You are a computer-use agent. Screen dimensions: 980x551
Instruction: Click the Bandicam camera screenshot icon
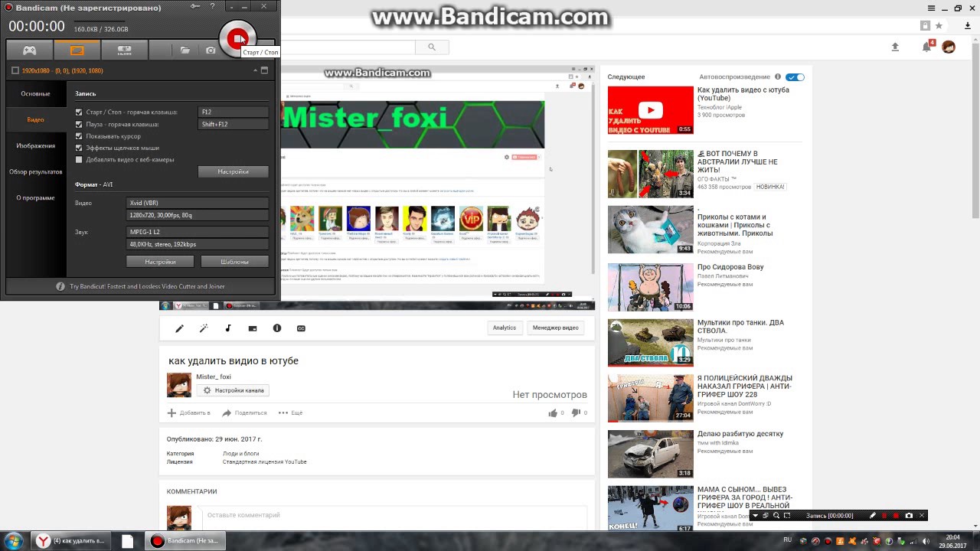[x=211, y=51]
